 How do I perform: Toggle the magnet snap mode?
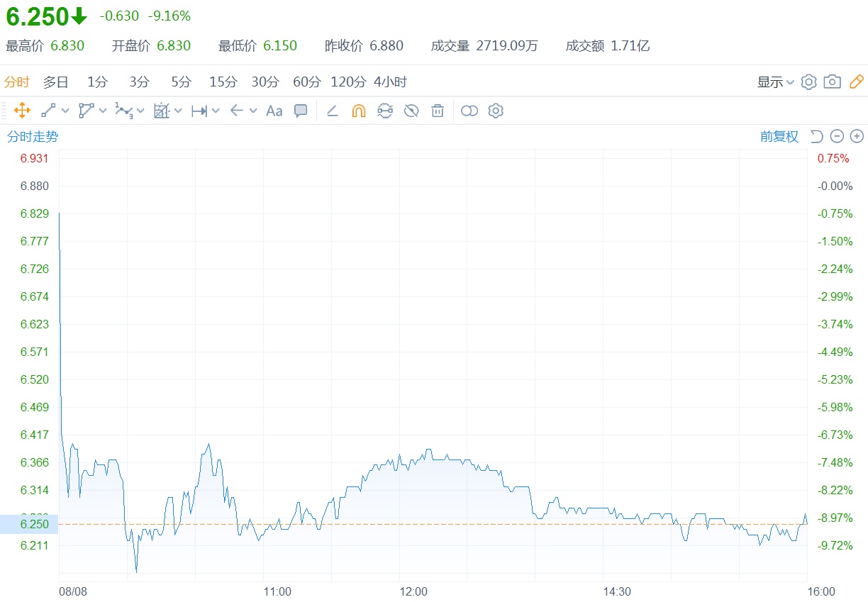click(358, 111)
